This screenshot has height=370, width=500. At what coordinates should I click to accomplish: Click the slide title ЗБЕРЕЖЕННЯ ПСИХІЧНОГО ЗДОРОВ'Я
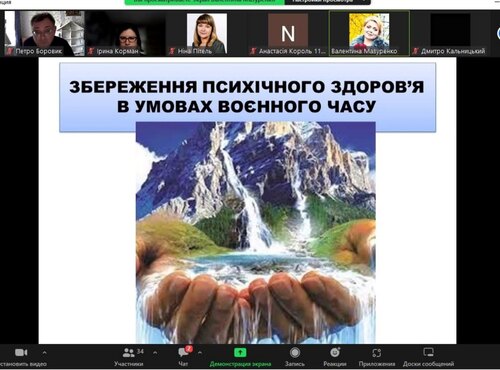point(247,87)
